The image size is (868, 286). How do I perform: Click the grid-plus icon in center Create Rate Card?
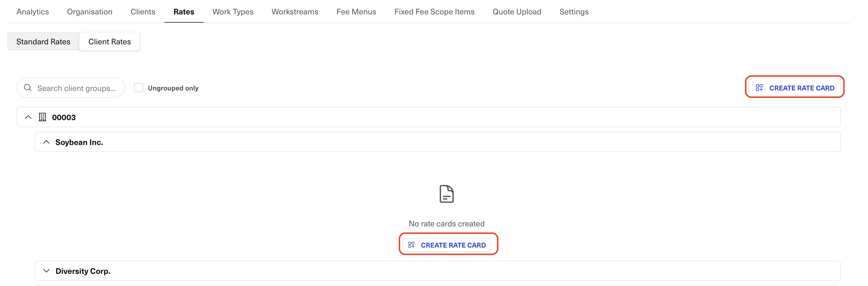(x=411, y=245)
